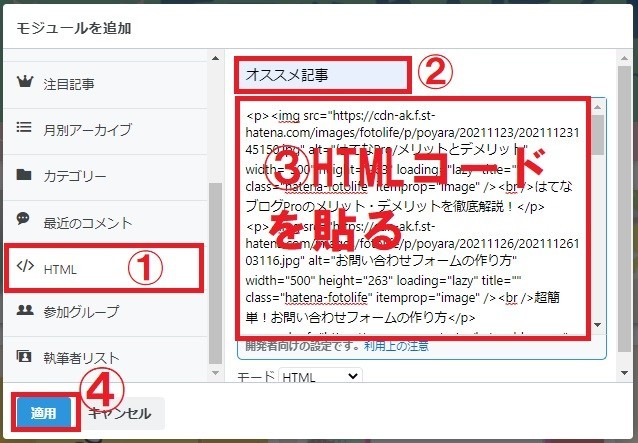The height and width of the screenshot is (443, 638).
Task: Click the module list scrollbar thumb
Action: coord(216,273)
